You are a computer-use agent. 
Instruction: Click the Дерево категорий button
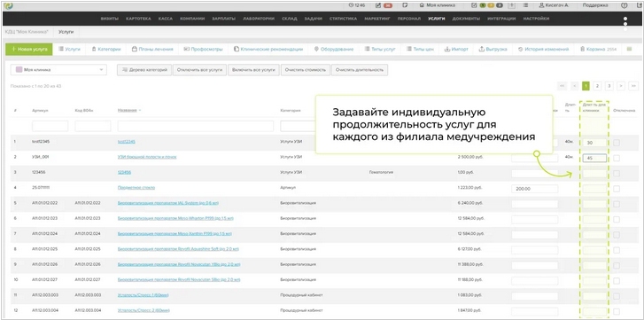click(144, 70)
